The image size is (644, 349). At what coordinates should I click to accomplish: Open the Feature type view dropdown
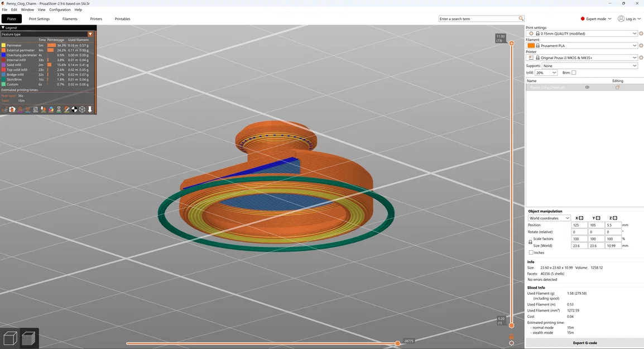[47, 34]
